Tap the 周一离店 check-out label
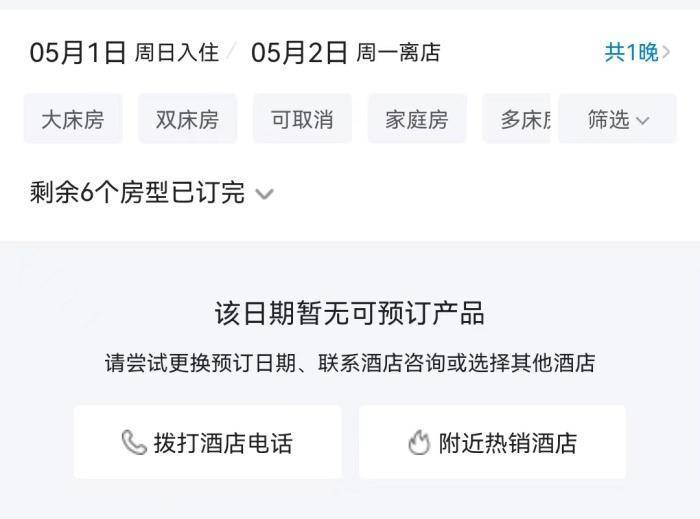The width and height of the screenshot is (700, 519). tap(398, 52)
